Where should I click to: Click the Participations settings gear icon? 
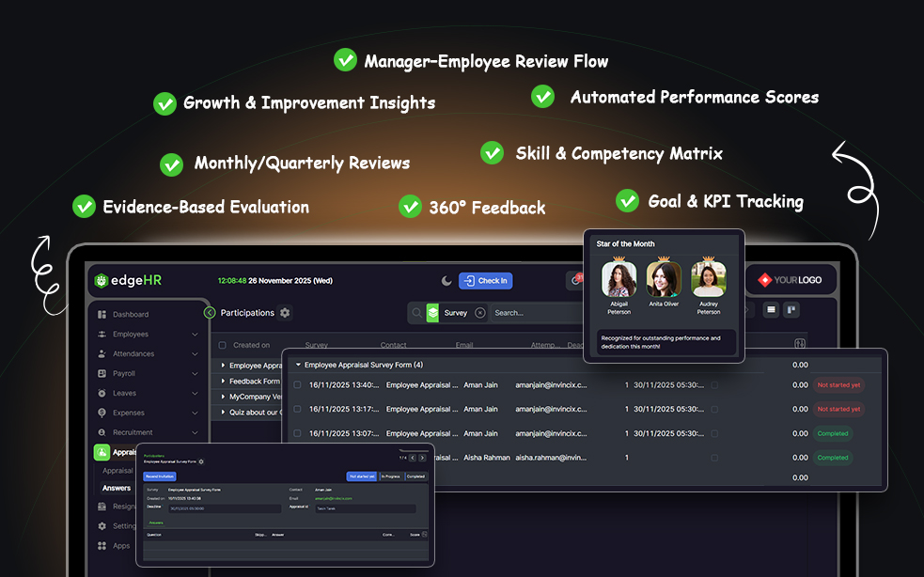(x=286, y=313)
